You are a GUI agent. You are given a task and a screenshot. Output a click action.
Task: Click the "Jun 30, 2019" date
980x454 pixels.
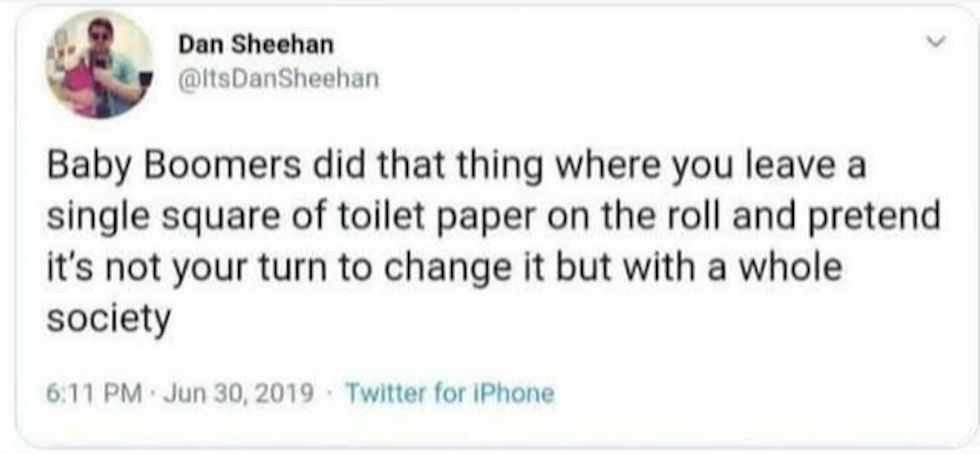click(x=239, y=392)
